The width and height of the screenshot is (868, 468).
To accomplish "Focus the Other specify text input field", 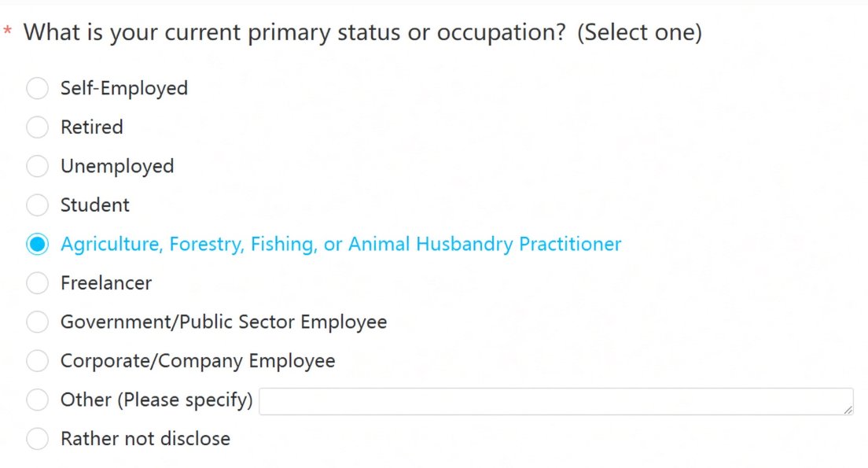I will [557, 402].
